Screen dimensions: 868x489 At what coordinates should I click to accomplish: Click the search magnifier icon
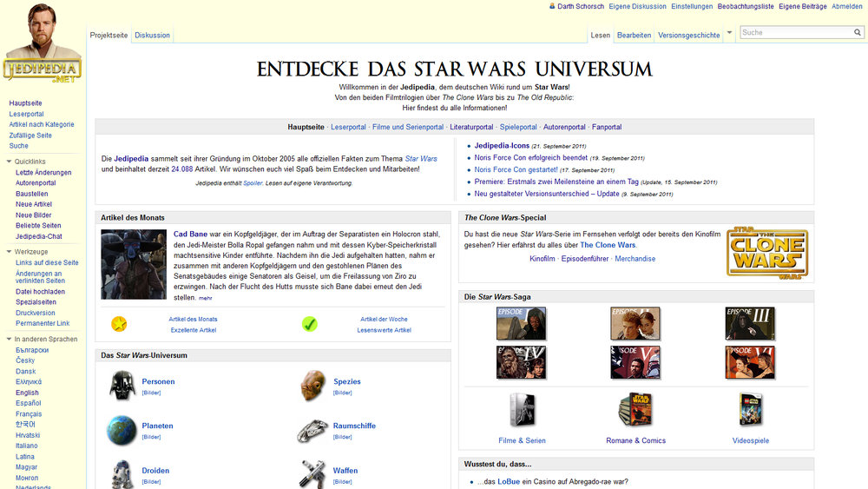pyautogui.click(x=857, y=33)
